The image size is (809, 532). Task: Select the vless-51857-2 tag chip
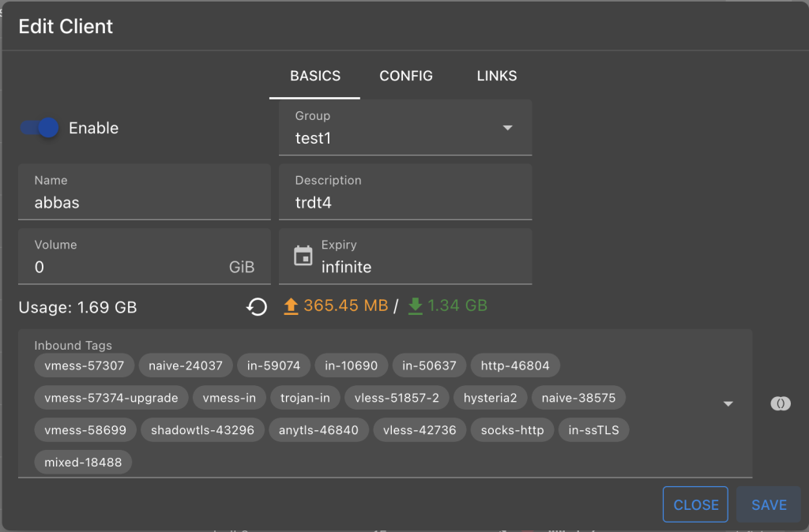point(397,398)
